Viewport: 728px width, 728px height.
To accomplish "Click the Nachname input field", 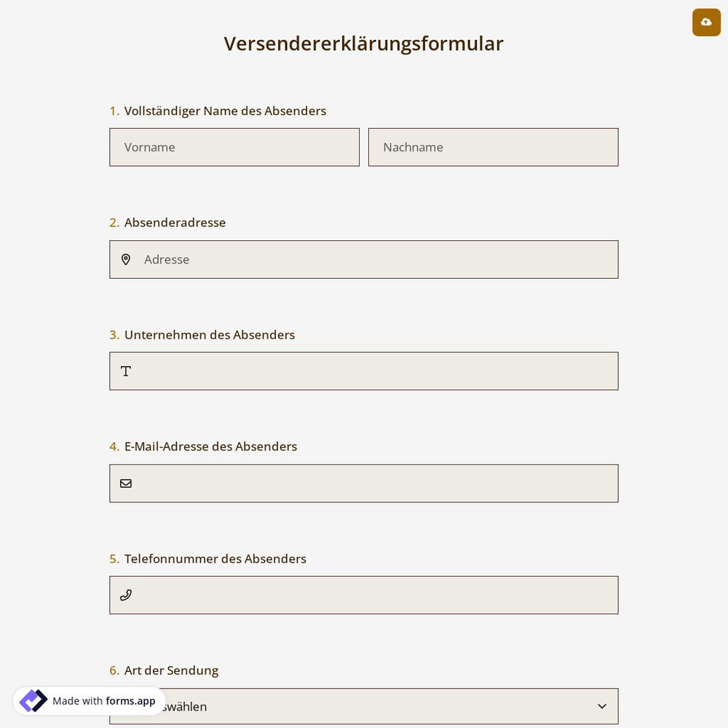I will pyautogui.click(x=494, y=147).
